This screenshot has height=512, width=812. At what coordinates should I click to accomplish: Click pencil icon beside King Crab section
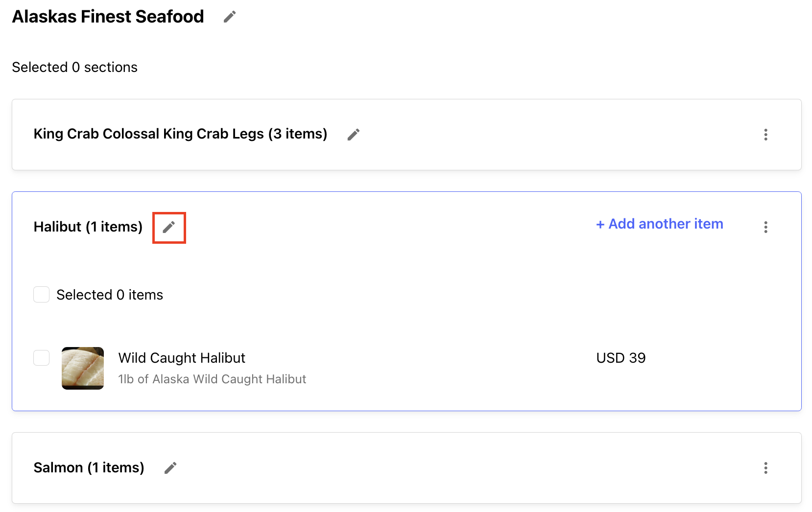354,135
